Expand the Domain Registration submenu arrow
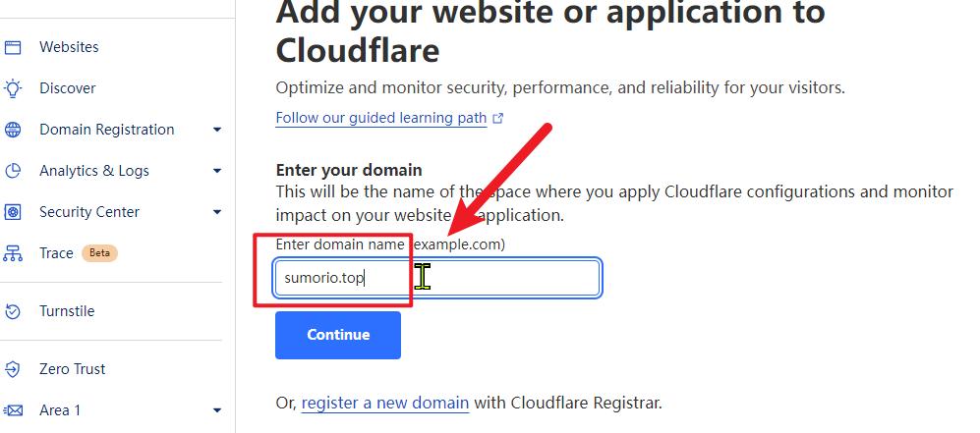 (217, 130)
